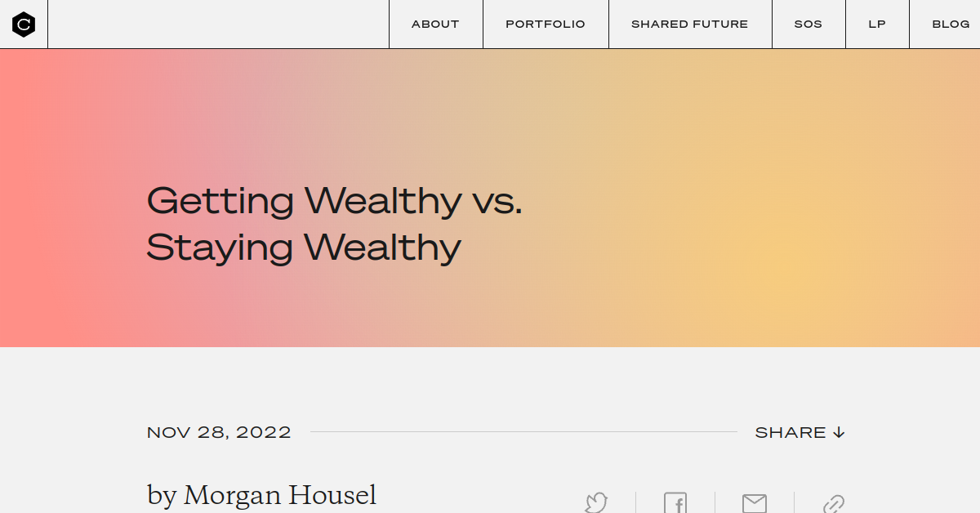
Task: Click the pink-orange gradient hero banner
Action: point(490,198)
